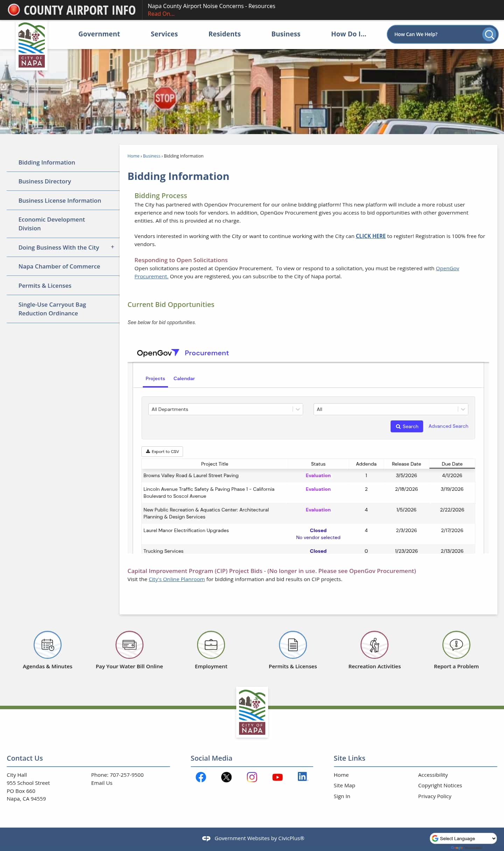
Task: Click the red County Airport Info alert icon
Action: pyautogui.click(x=14, y=10)
